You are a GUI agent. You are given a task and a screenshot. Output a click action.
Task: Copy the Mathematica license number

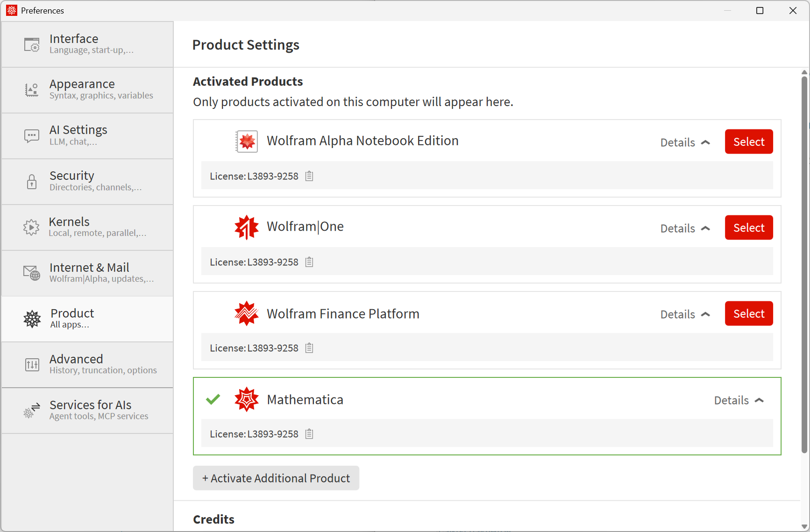pos(309,434)
